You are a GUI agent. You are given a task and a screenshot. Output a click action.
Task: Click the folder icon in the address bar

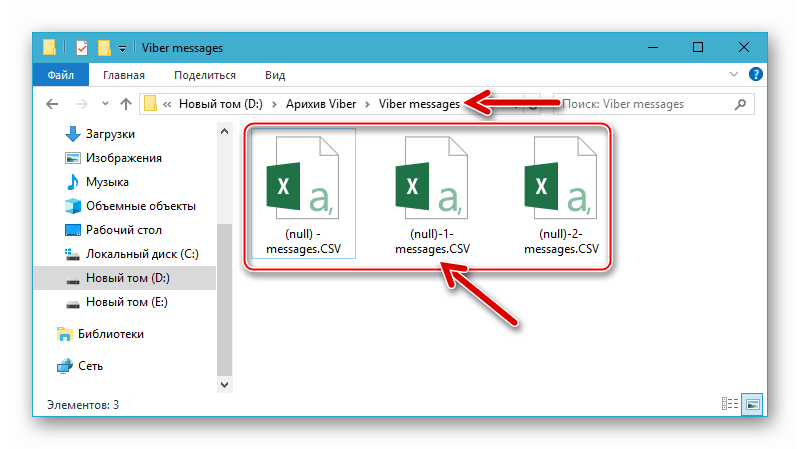point(150,104)
